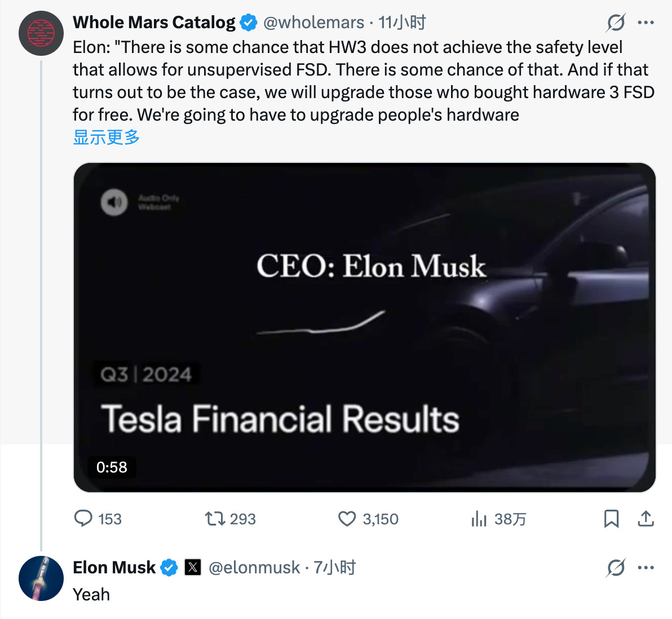Expand the tweet via 显示更多 link

tap(105, 137)
